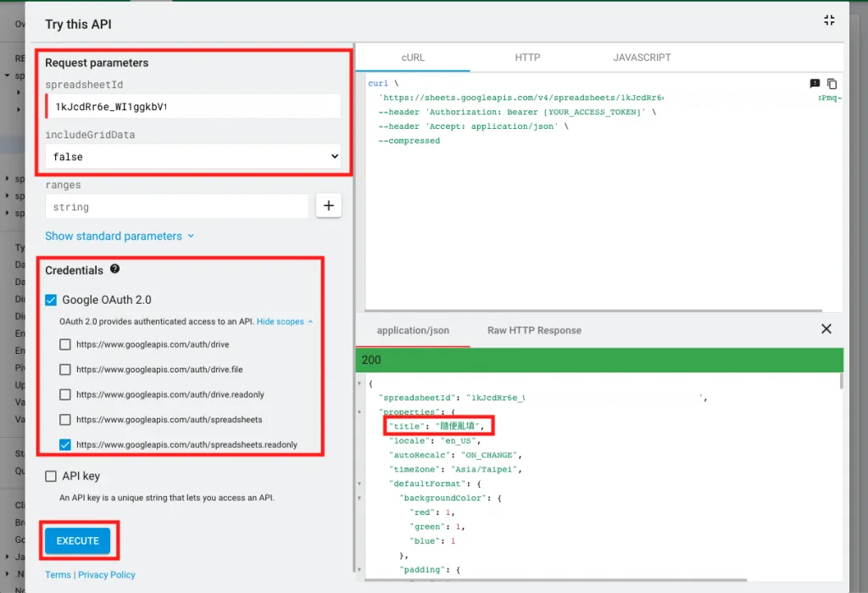868x593 pixels.
Task: Click the "title" line in JSON response
Action: (x=437, y=426)
